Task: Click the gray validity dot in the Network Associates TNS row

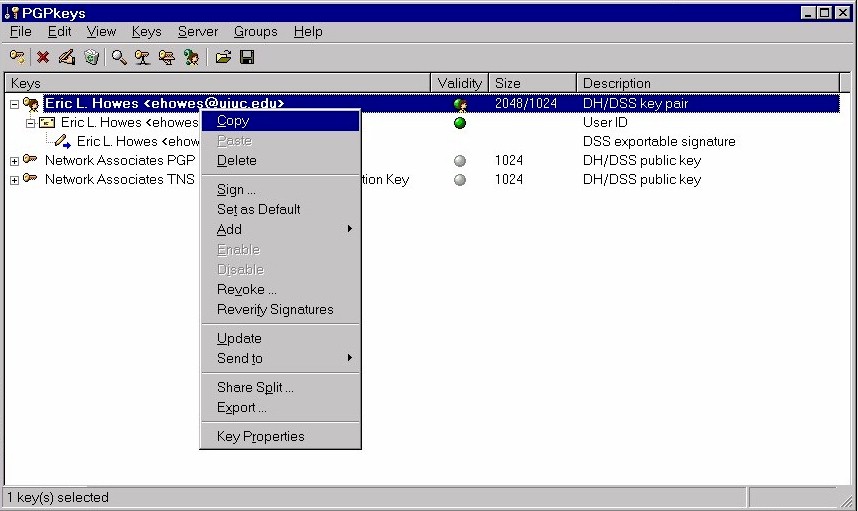Action: tap(460, 179)
